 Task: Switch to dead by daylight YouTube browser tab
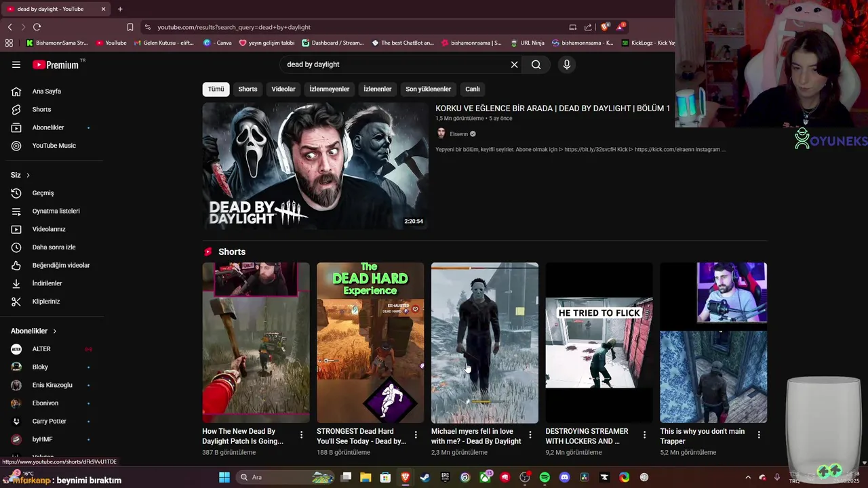click(56, 9)
